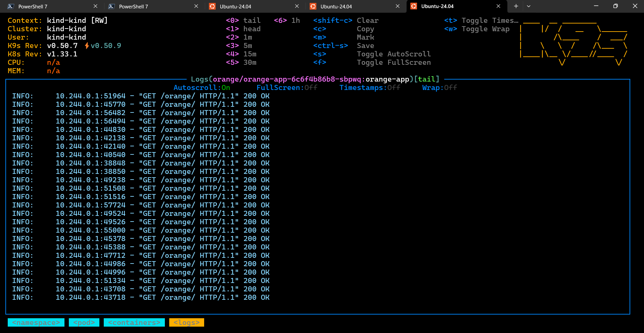Close the terminal window
This screenshot has width=644, height=333.
tap(635, 6)
